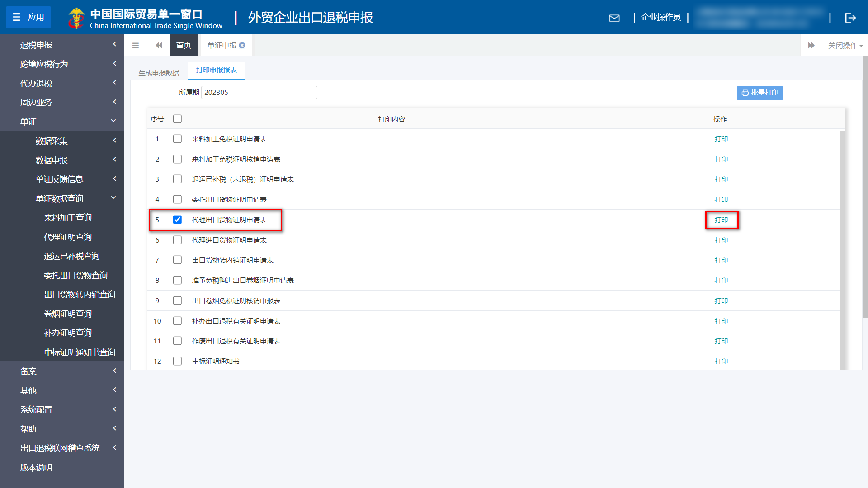This screenshot has width=868, height=488.
Task: Collapse the 单证 sidebar section
Action: point(62,121)
